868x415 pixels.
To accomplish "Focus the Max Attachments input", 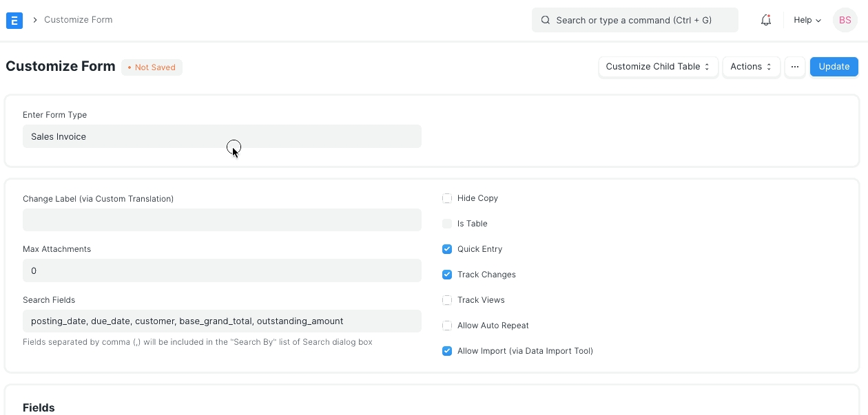I will [221, 270].
